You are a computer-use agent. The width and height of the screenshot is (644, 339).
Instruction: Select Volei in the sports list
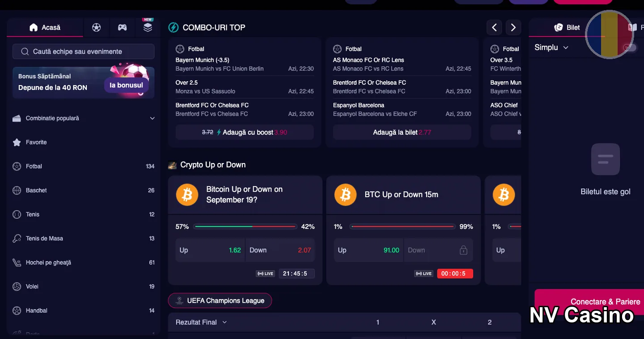click(x=83, y=287)
